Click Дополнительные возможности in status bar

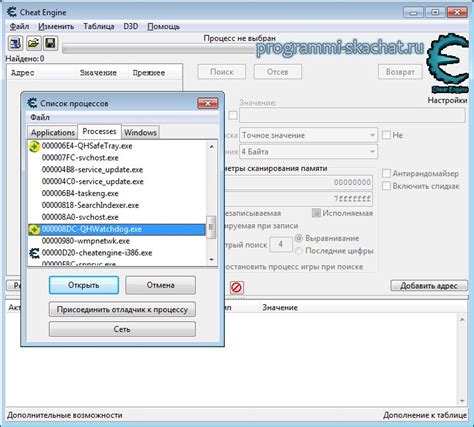tap(65, 415)
